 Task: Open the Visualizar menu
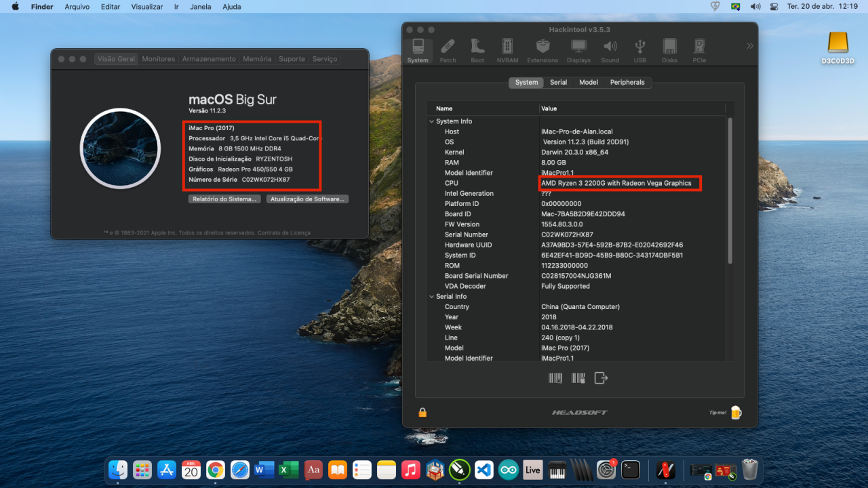tap(146, 6)
